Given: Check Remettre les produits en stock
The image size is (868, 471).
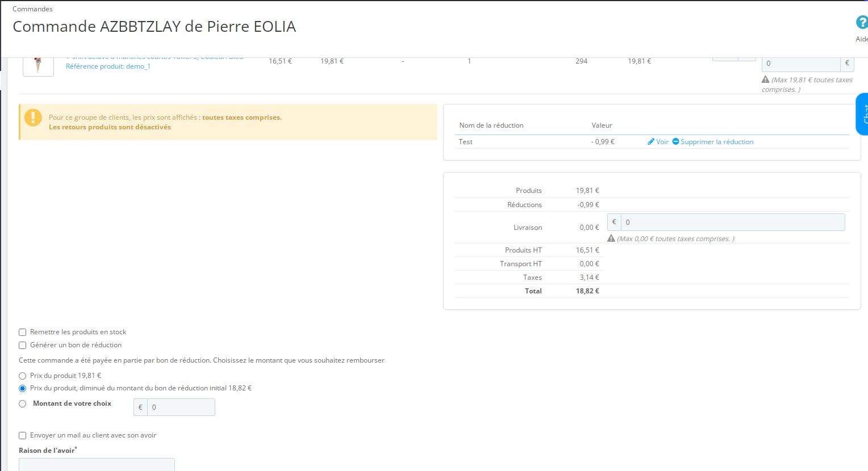Looking at the screenshot, I should (x=23, y=333).
